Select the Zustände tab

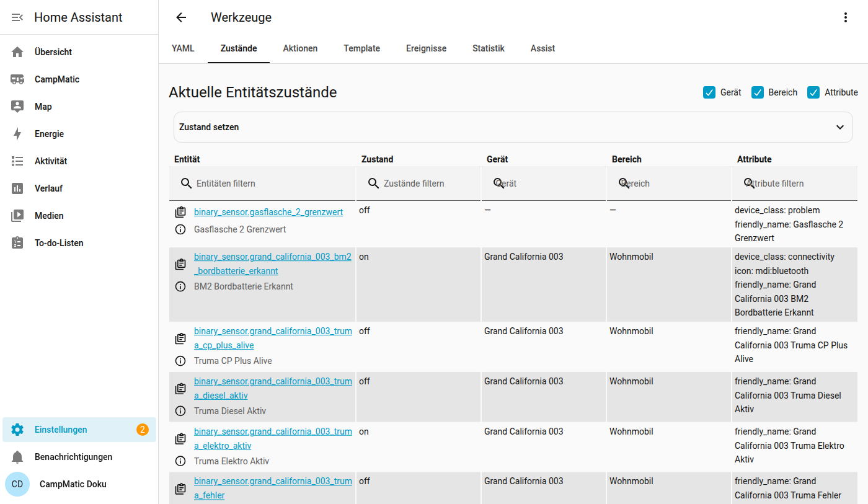click(x=239, y=48)
